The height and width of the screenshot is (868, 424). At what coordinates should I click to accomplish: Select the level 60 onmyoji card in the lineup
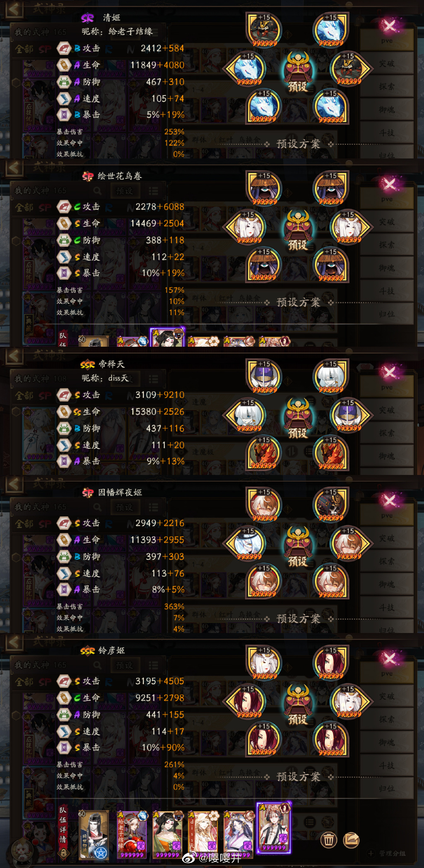point(94,835)
